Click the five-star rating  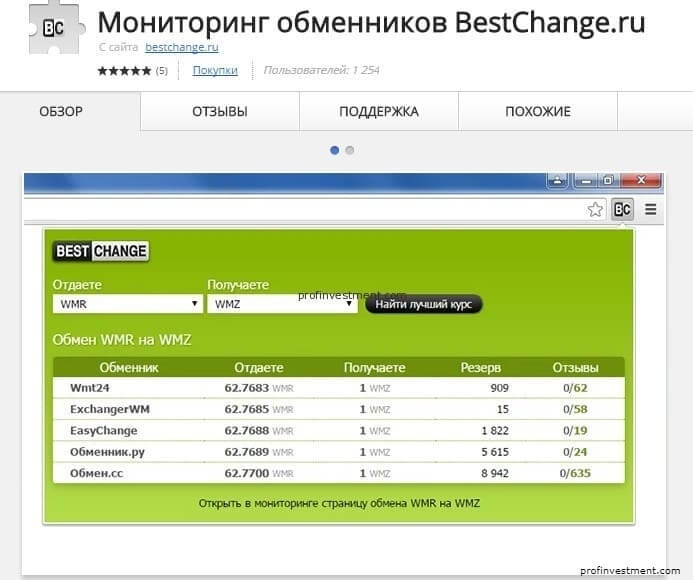coord(124,71)
